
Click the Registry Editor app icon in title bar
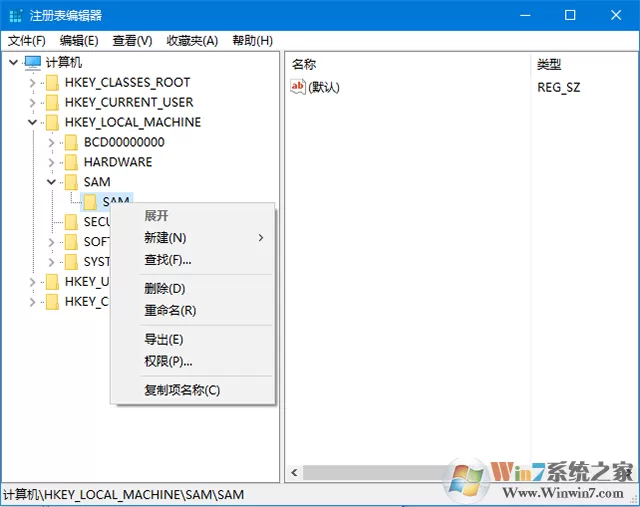coord(16,16)
